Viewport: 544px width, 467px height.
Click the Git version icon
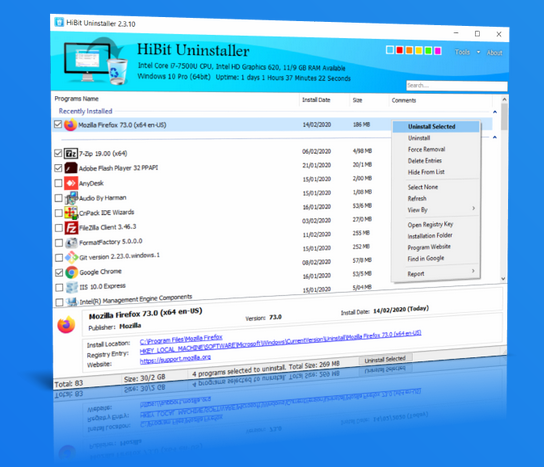(71, 257)
